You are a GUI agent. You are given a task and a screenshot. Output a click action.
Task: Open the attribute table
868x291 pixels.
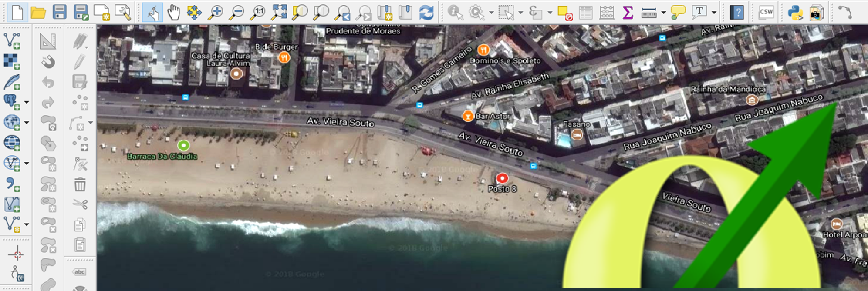point(586,12)
